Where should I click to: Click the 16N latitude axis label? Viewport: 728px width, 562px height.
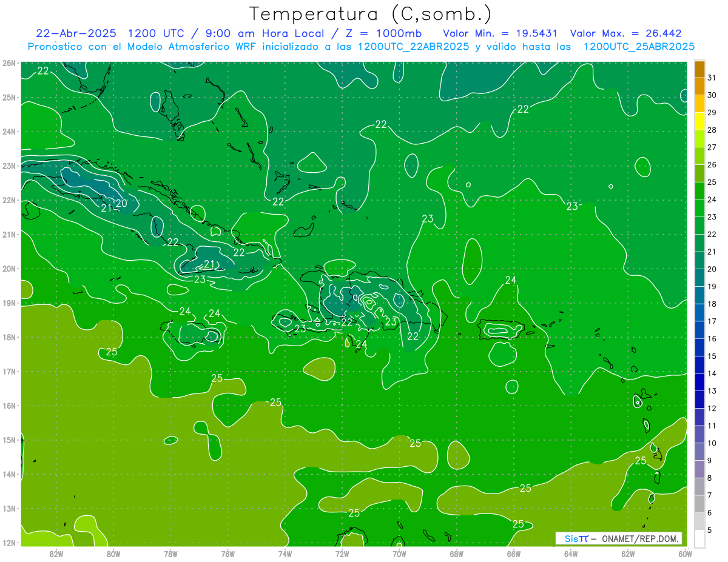[9, 406]
